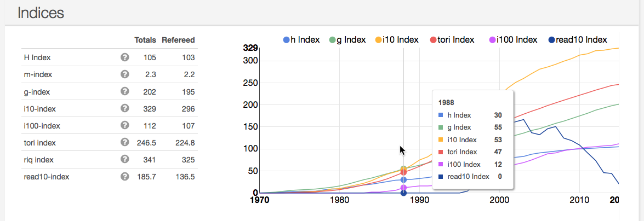Toggle the i10 Index legend entry
This screenshot has height=221, width=644.
point(397,39)
